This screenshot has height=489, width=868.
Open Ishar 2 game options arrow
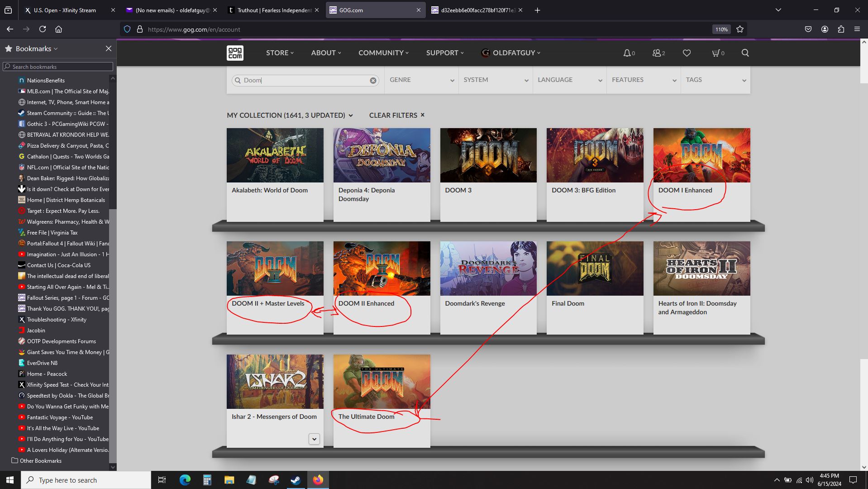pos(314,439)
